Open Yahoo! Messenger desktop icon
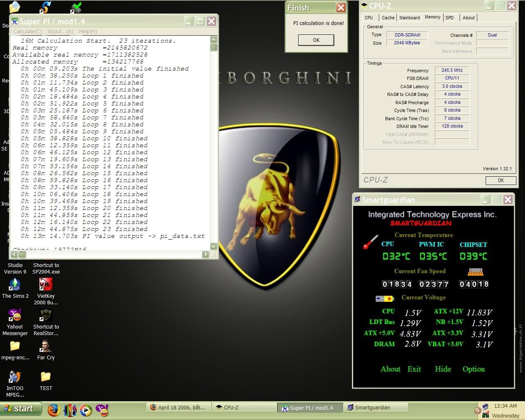 [15, 322]
